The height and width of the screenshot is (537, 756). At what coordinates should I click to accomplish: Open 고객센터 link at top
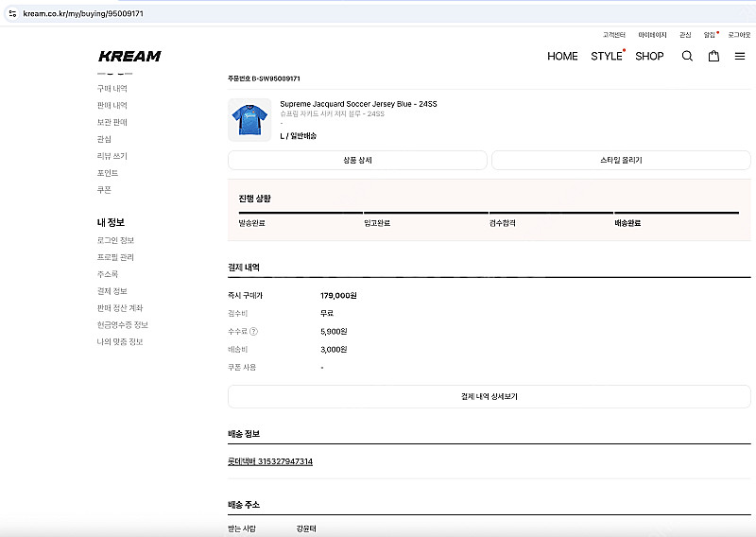pos(613,35)
